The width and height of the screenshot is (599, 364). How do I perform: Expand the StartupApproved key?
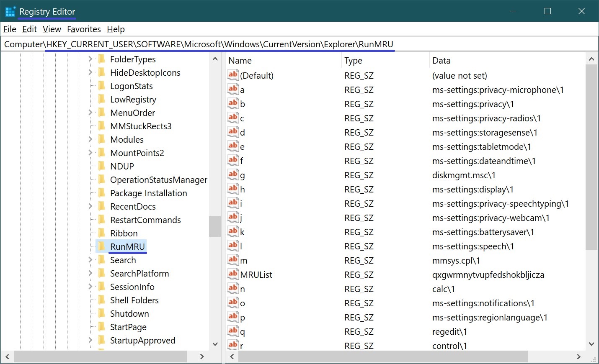pos(90,340)
